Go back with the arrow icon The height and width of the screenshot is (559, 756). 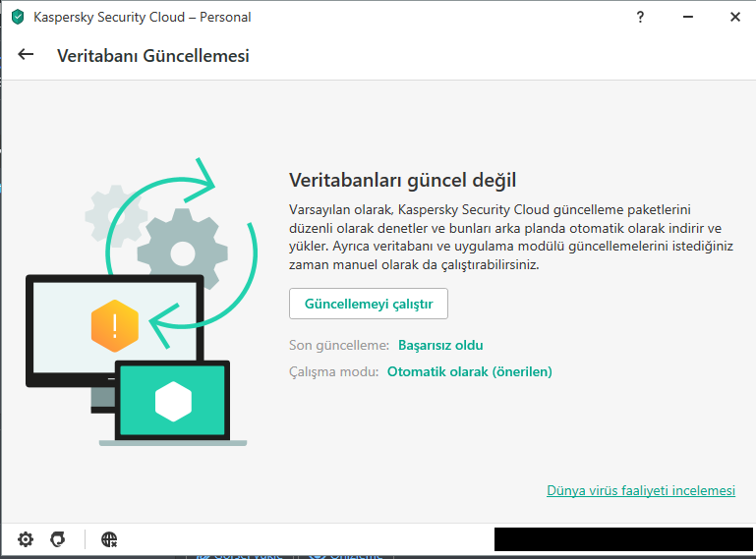pos(26,54)
